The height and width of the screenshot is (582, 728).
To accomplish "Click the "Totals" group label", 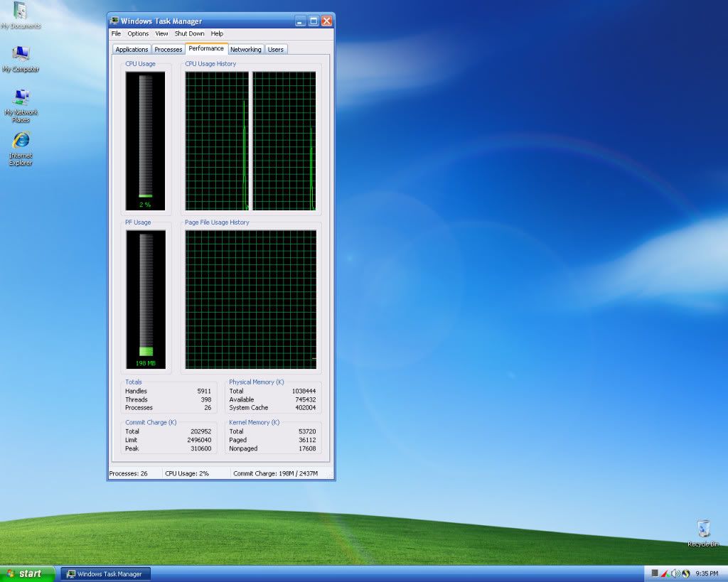I will coord(133,382).
